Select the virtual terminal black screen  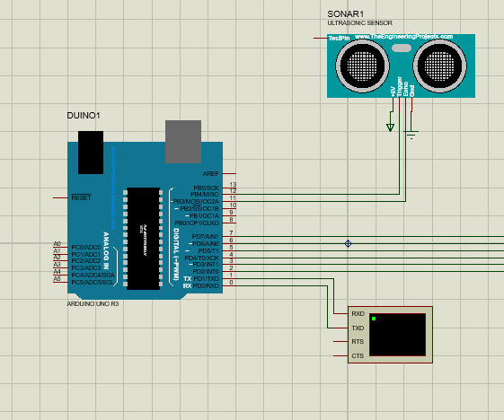pos(398,335)
